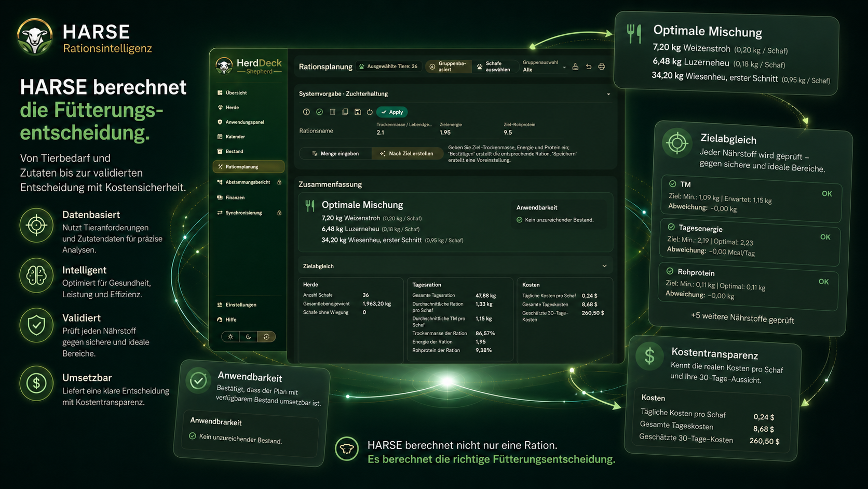The height and width of the screenshot is (489, 868).
Task: Open the Übersicht dashboard in sidebar
Action: (x=232, y=93)
